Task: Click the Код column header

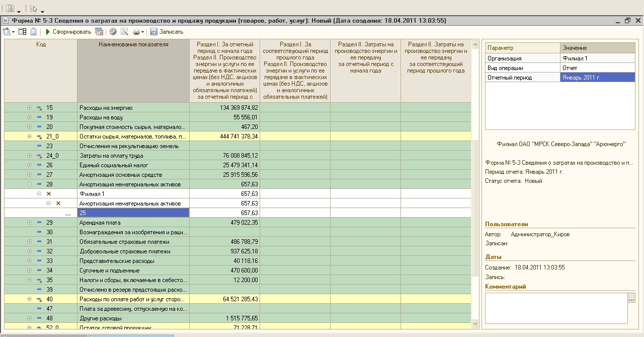Action: pyautogui.click(x=41, y=71)
